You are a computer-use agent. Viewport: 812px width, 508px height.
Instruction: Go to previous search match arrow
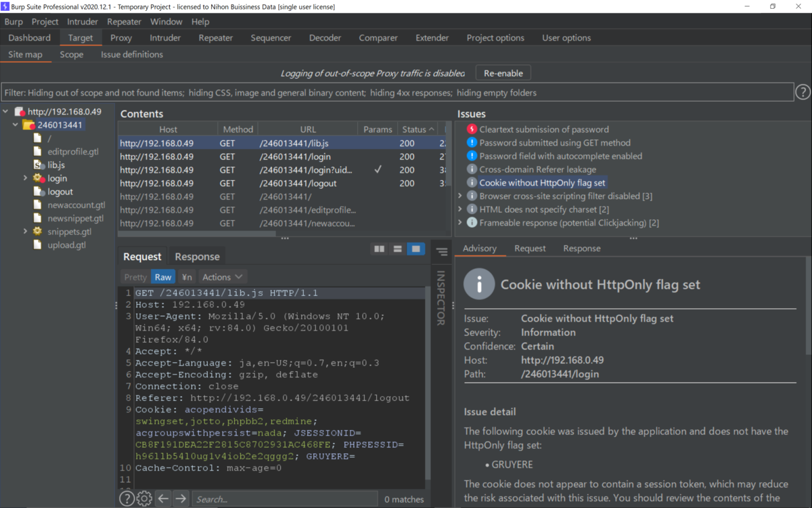163,499
